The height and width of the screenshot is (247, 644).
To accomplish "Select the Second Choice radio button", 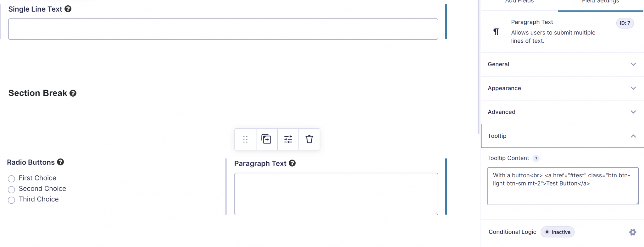I will coord(11,190).
